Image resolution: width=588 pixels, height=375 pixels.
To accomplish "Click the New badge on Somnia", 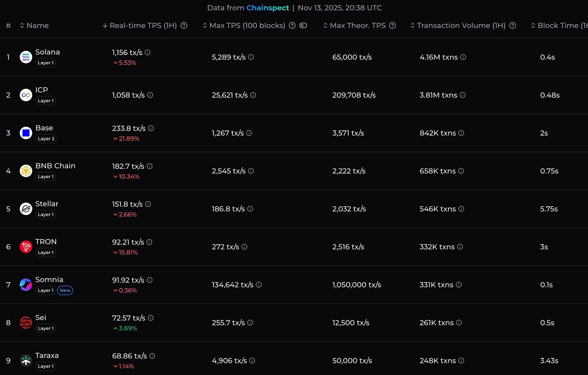I will pos(65,290).
